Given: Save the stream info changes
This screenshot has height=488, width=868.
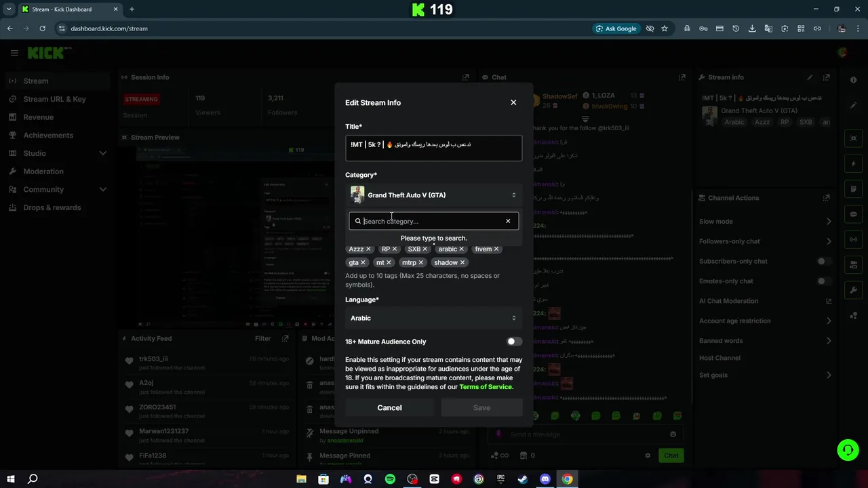Looking at the screenshot, I should (481, 407).
